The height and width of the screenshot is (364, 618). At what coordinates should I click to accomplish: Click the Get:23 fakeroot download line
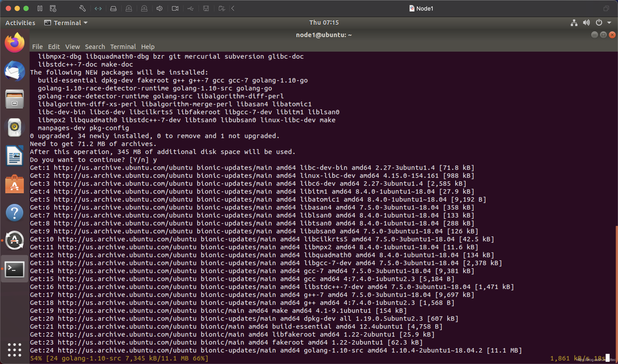226,342
